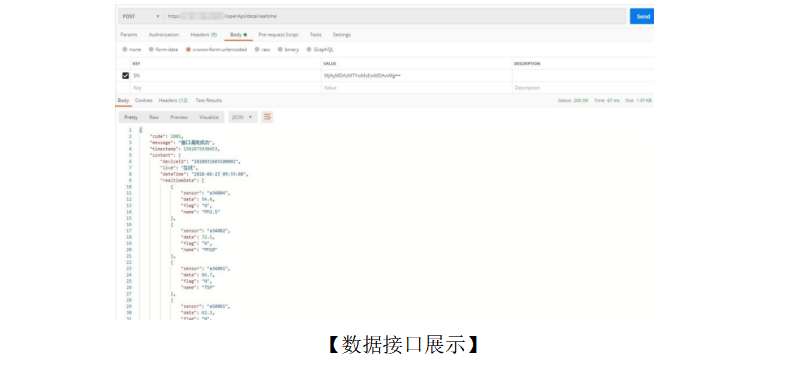
Task: Switch to the Params tab
Action: [129, 35]
